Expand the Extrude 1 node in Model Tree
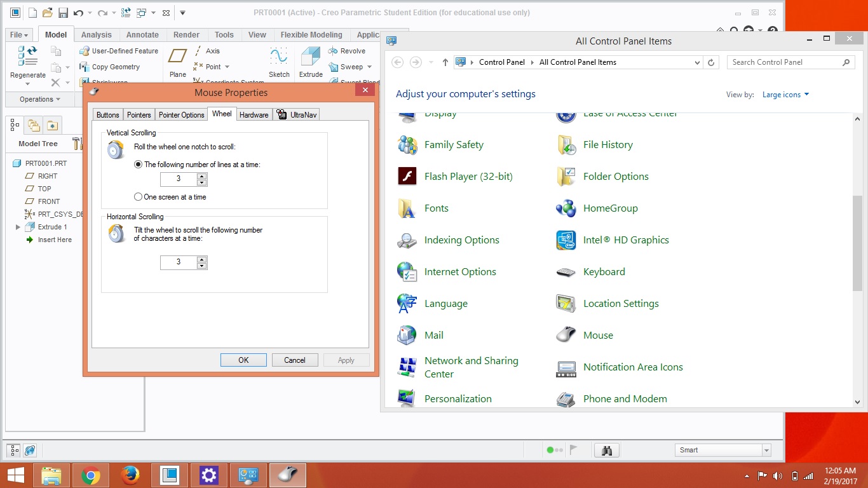The width and height of the screenshot is (868, 488). [x=18, y=227]
